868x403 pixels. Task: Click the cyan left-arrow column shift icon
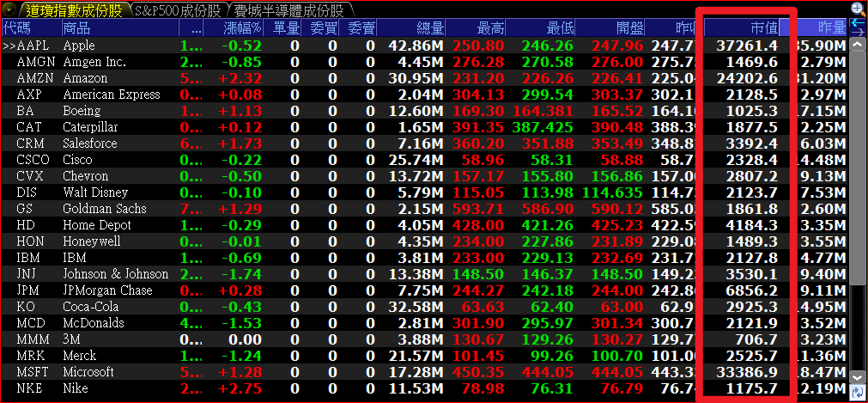tap(858, 23)
